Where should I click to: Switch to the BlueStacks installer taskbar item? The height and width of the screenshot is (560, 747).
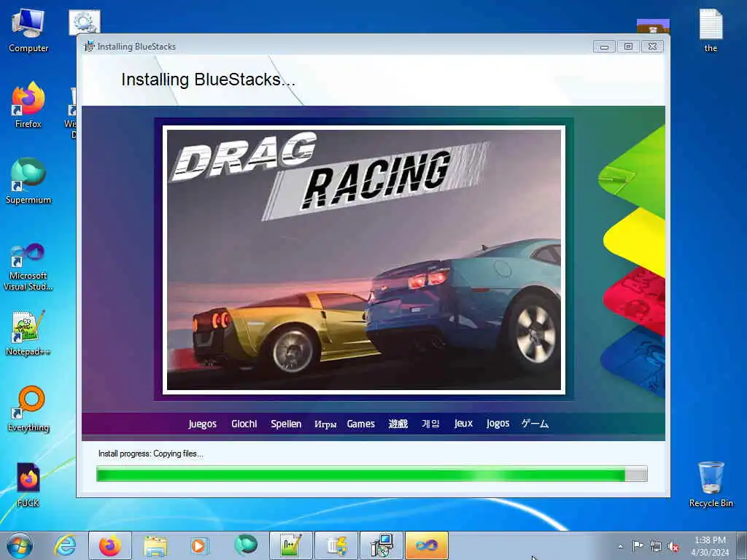[x=381, y=545]
